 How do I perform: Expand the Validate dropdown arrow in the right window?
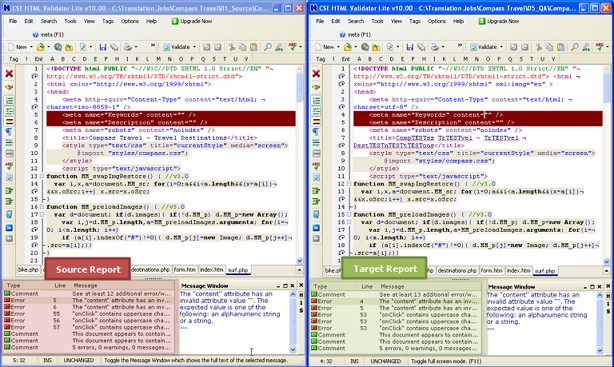coord(501,47)
